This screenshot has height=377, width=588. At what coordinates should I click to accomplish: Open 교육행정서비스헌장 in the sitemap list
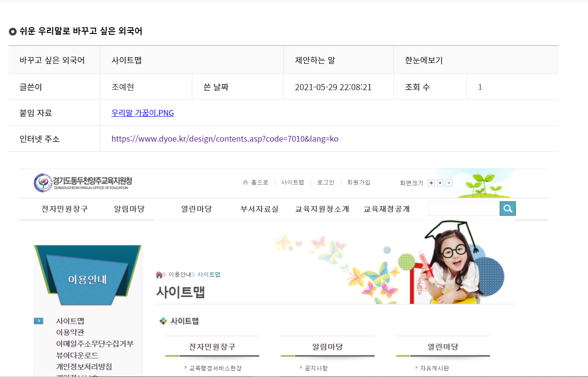[215, 368]
